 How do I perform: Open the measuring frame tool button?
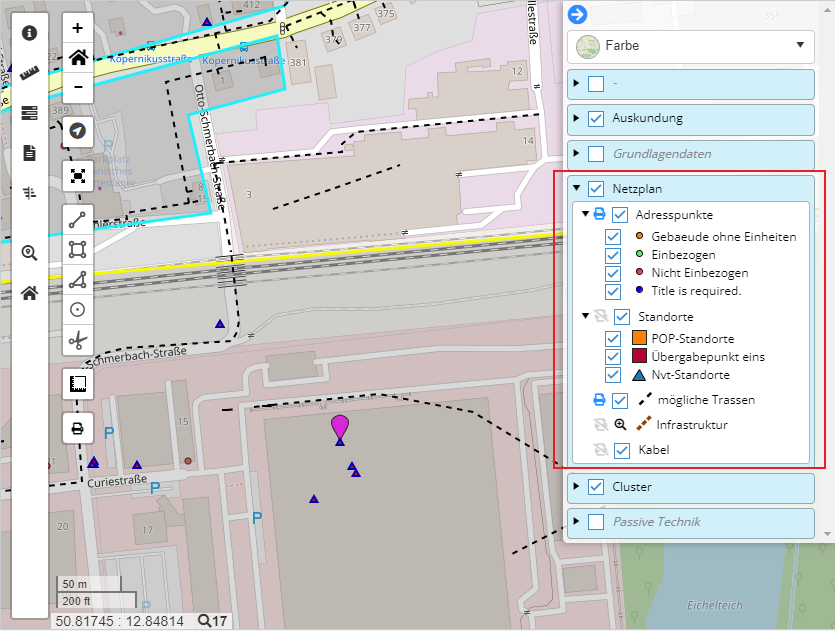[x=78, y=384]
